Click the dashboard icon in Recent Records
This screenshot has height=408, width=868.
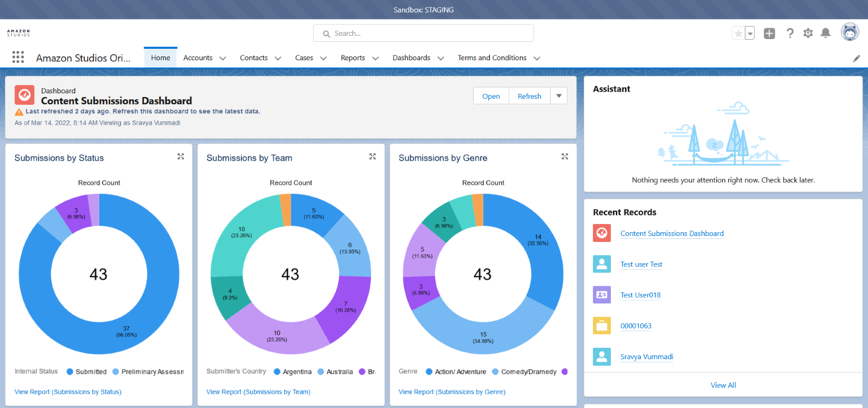click(x=602, y=233)
